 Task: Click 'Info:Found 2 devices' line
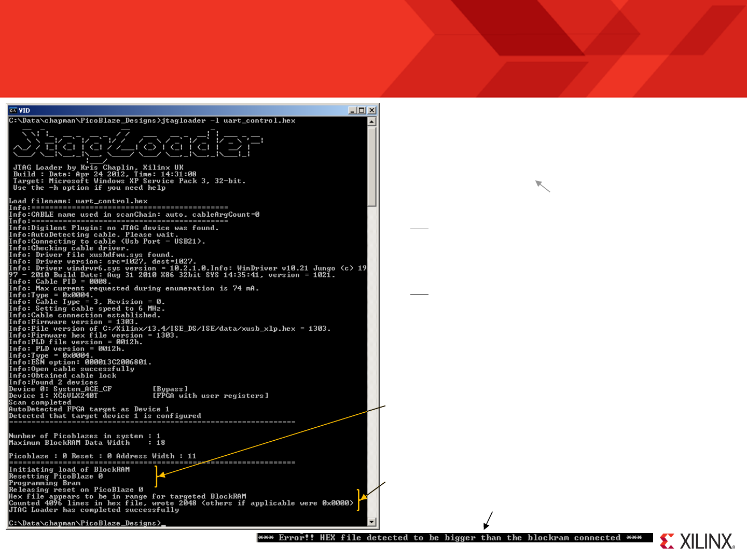tap(53, 382)
